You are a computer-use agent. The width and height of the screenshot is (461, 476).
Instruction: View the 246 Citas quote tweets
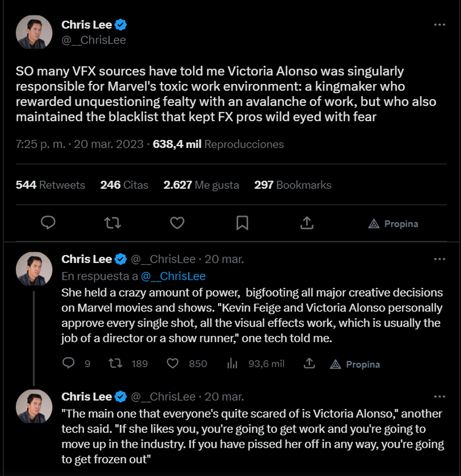(x=124, y=185)
